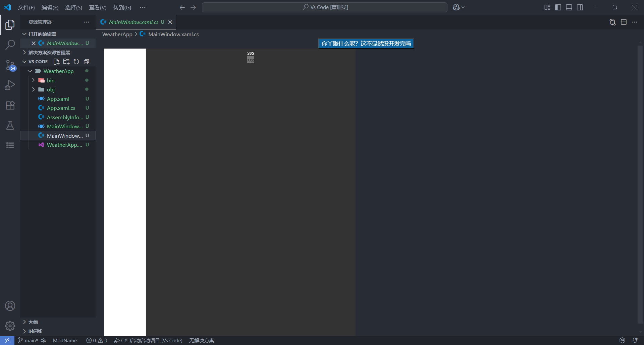The height and width of the screenshot is (345, 644).
Task: Toggle the primary side bar
Action: 558,7
